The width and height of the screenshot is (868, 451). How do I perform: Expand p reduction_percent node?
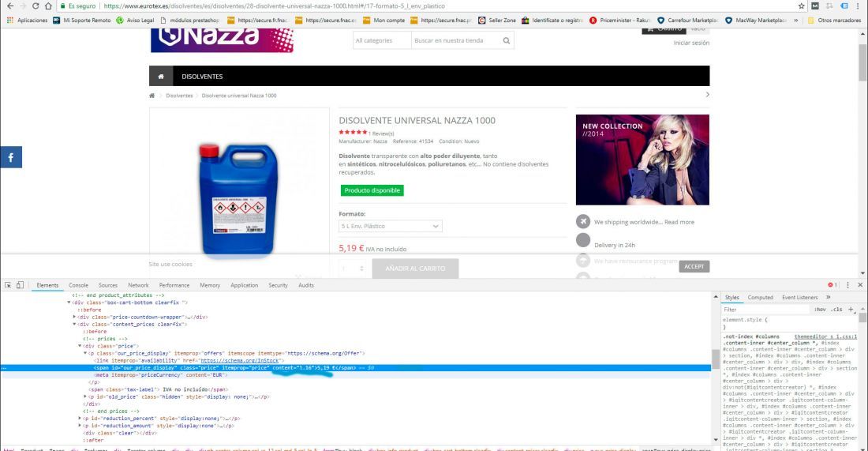(x=80, y=419)
